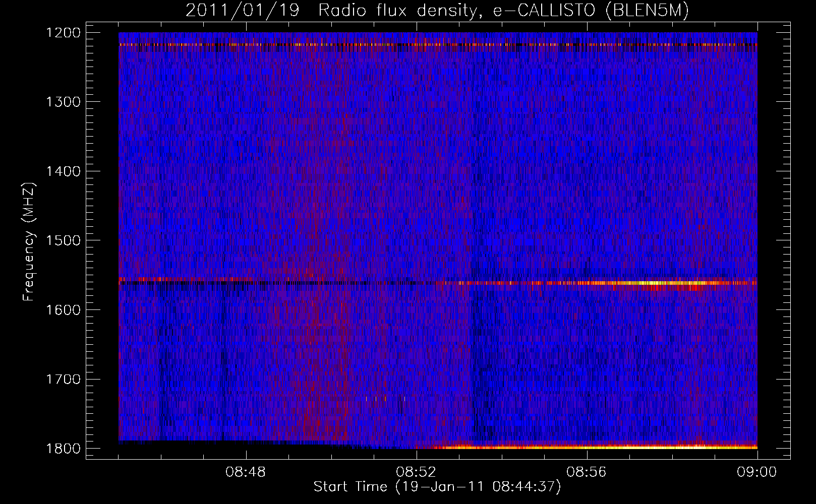Viewport: 816px width, 504px height.
Task: Select the 09:00 time tick label
Action: [x=757, y=472]
